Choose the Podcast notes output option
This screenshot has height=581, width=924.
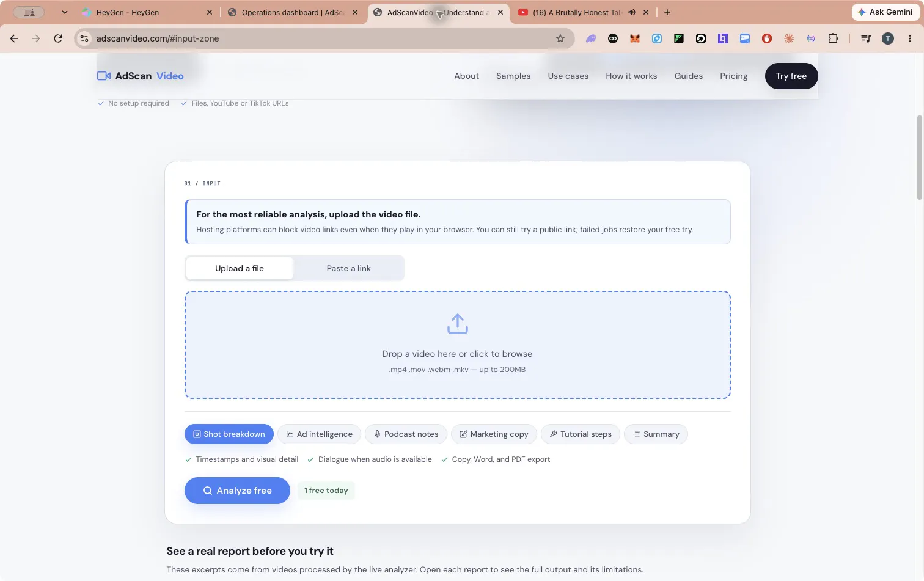406,434
